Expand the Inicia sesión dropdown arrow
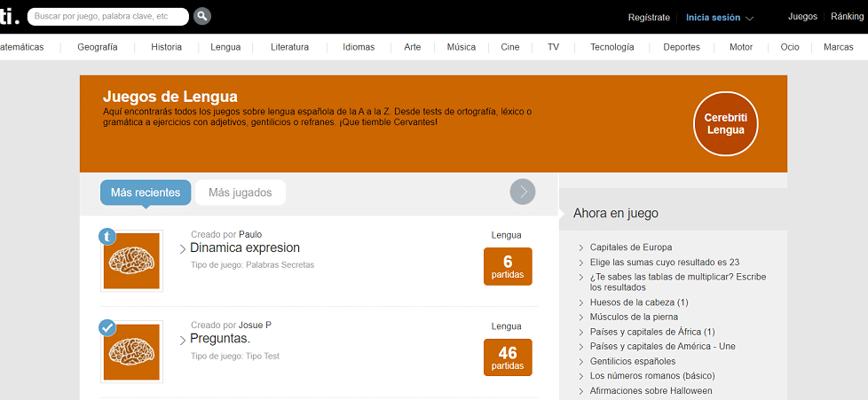Viewport: 868px width, 400px height. (750, 19)
